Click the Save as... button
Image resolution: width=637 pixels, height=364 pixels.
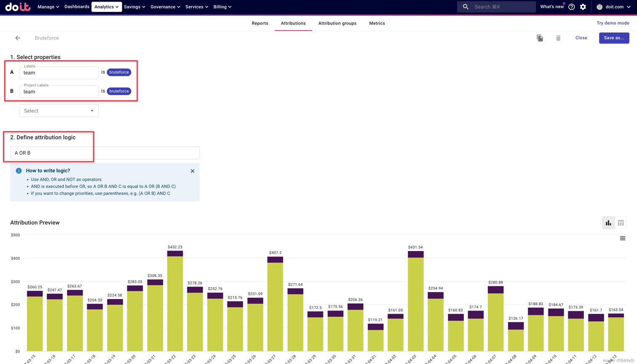click(x=614, y=38)
